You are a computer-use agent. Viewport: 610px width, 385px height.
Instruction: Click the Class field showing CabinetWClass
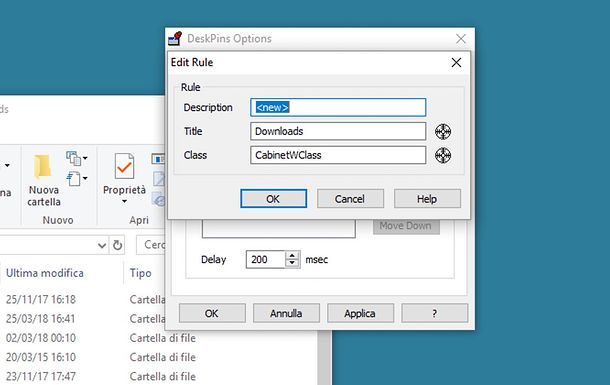click(x=338, y=155)
